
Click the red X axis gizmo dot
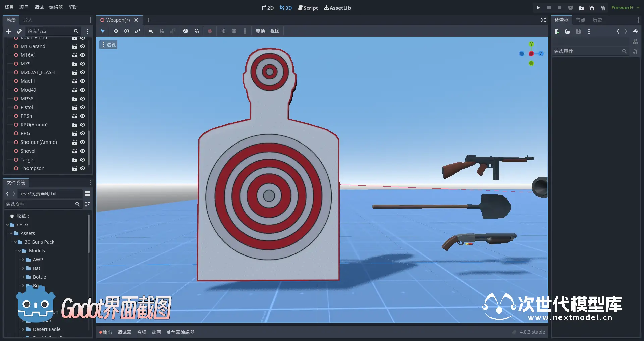point(531,54)
